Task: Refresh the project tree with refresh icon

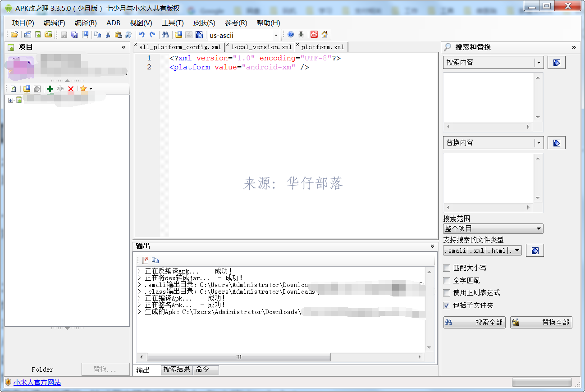Action: [x=14, y=89]
